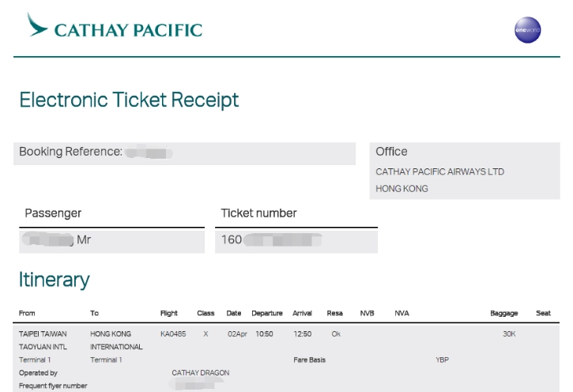Screen dimensions: 573x392
Task: Click the YBP fare basis code
Action: click(442, 360)
